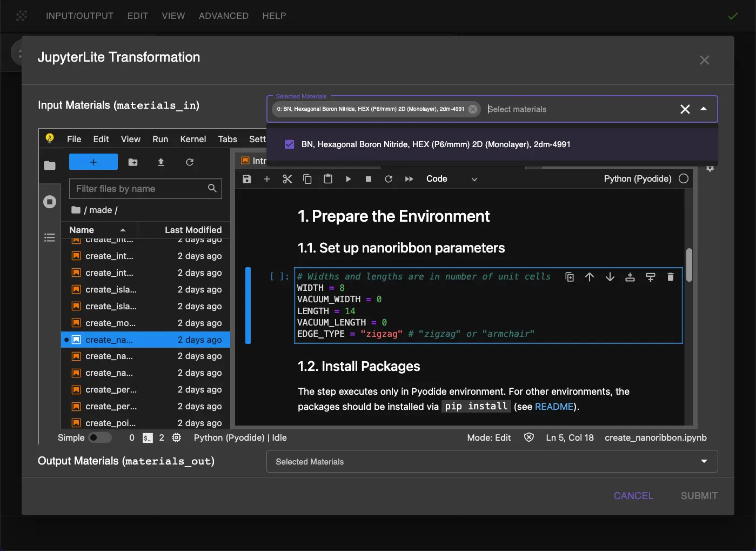756x551 pixels.
Task: Click the notebook vertical scrollbar
Action: 689,265
